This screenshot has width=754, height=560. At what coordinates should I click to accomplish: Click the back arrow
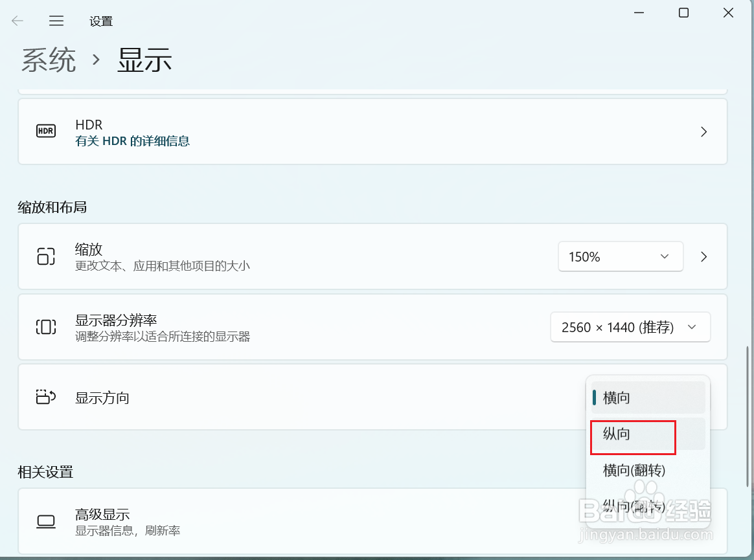pyautogui.click(x=17, y=20)
